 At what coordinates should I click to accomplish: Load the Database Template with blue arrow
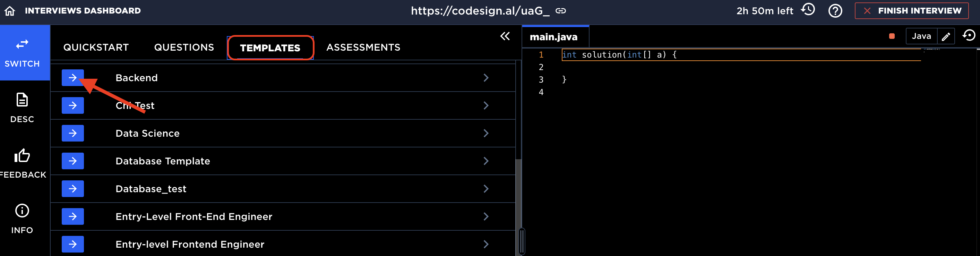73,161
